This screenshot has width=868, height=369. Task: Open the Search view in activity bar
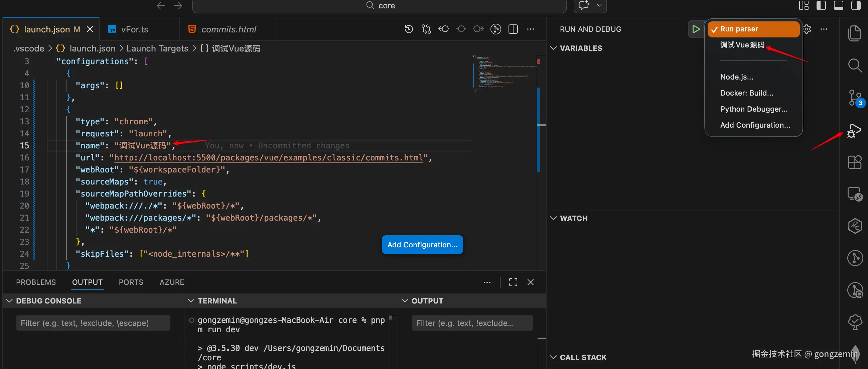[x=854, y=66]
